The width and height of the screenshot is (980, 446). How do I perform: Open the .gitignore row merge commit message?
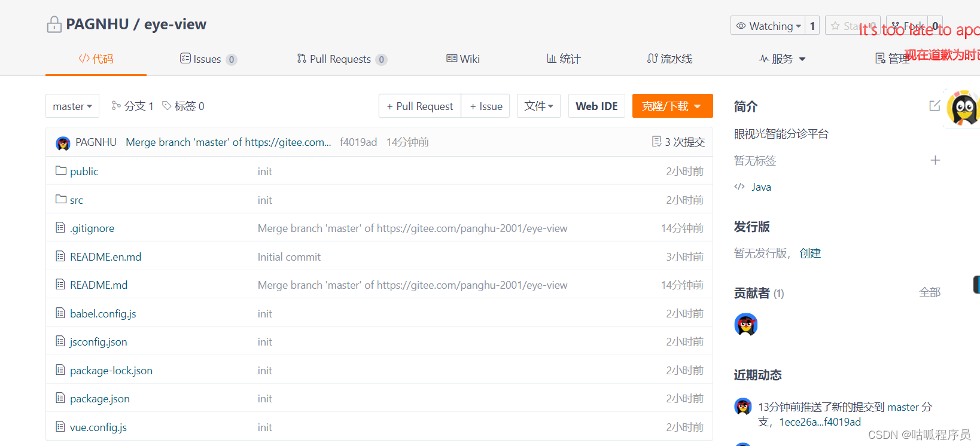(x=413, y=228)
